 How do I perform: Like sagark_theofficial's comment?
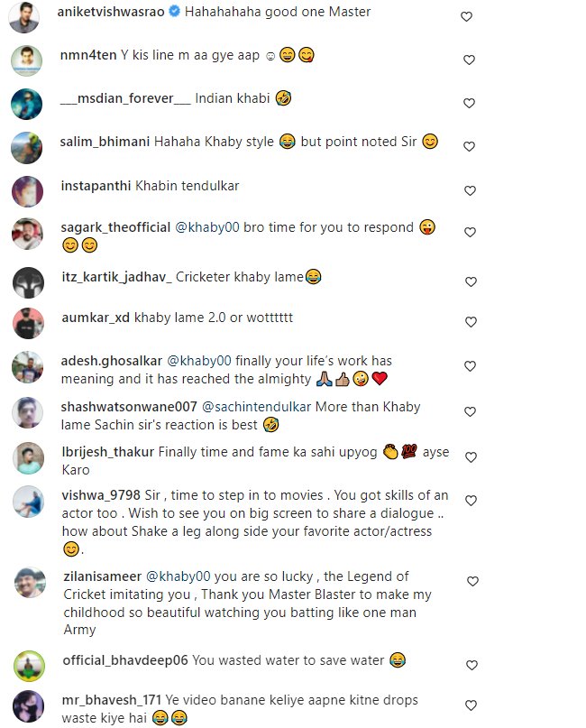469,233
